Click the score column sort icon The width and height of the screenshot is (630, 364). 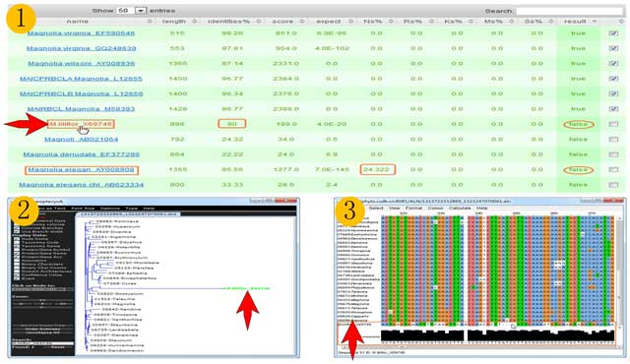click(302, 22)
